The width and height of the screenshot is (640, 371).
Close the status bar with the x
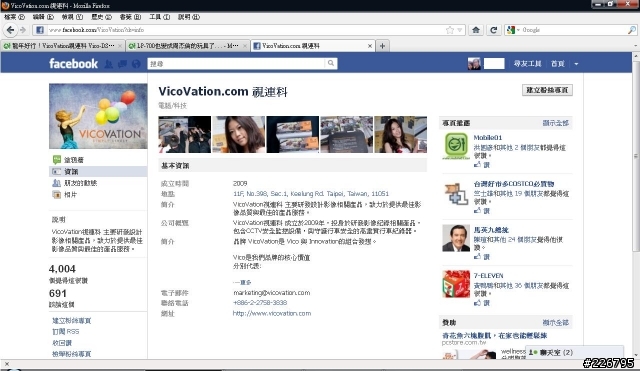coord(7,364)
